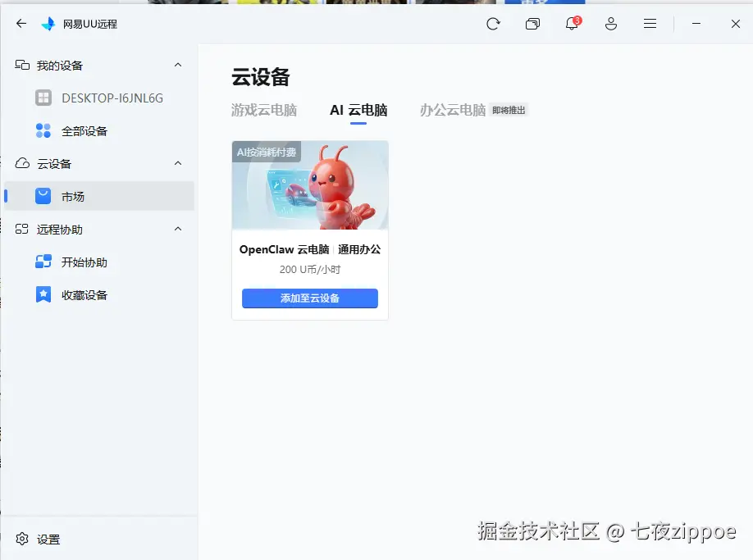Click the AI按消耗付费 tag
753x560 pixels.
[x=267, y=153]
